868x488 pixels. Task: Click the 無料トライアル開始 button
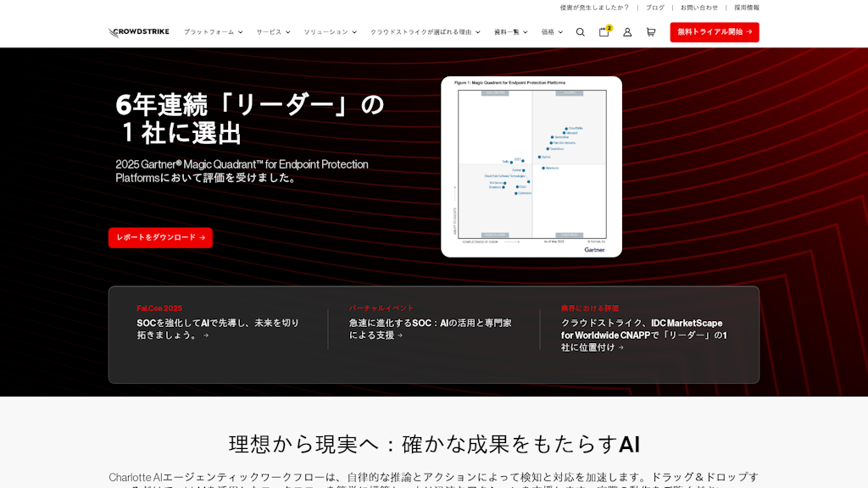click(714, 32)
